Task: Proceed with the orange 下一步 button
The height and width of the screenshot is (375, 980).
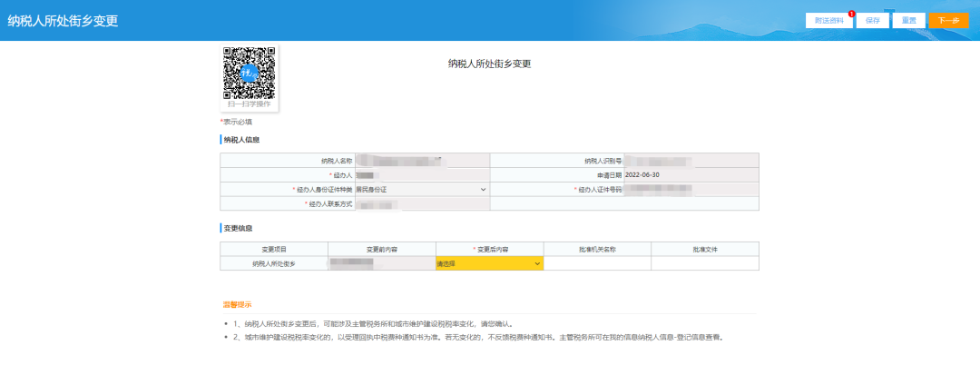Action: 948,20
